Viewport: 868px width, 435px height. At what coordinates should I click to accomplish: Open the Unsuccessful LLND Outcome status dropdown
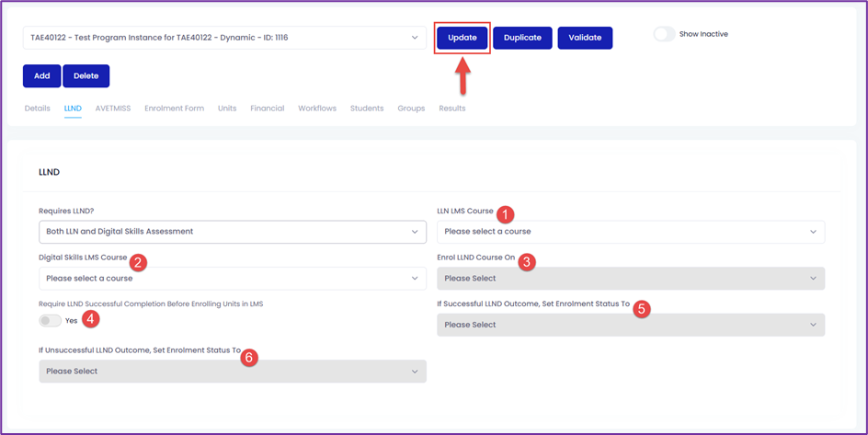(233, 372)
